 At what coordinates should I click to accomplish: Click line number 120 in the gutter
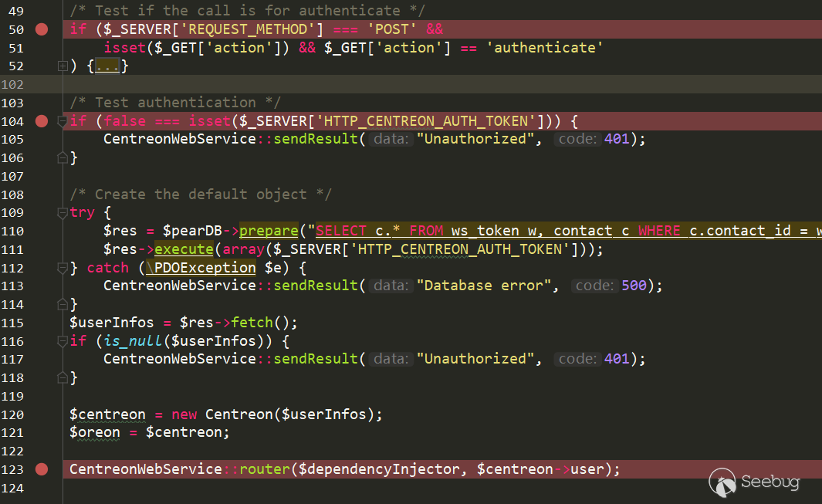click(x=12, y=414)
